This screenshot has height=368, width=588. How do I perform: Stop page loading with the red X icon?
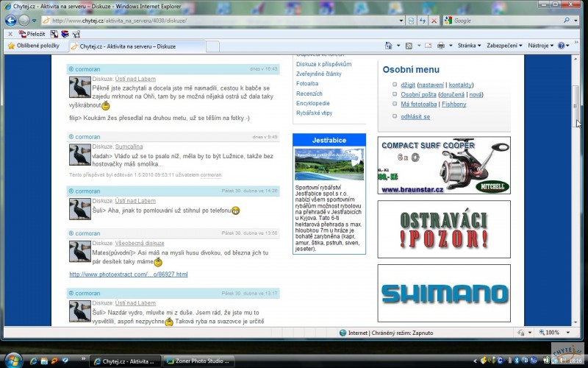pyautogui.click(x=434, y=21)
